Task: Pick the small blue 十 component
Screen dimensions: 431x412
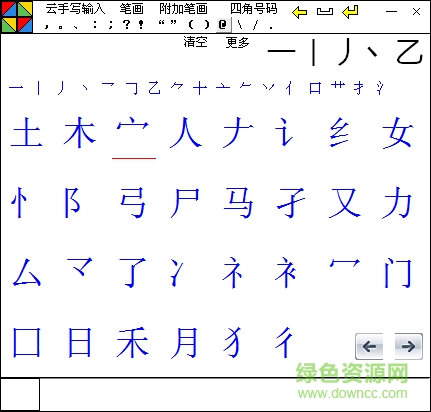Action: click(x=200, y=88)
